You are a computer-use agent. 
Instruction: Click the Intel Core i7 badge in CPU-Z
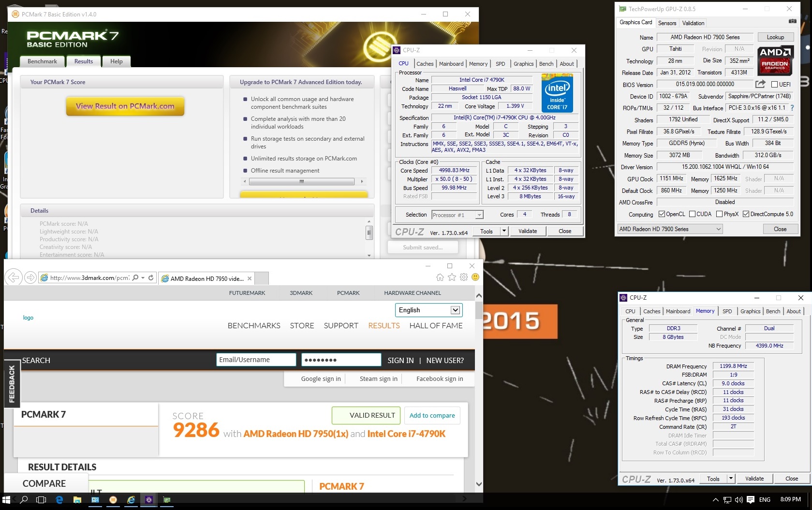557,94
